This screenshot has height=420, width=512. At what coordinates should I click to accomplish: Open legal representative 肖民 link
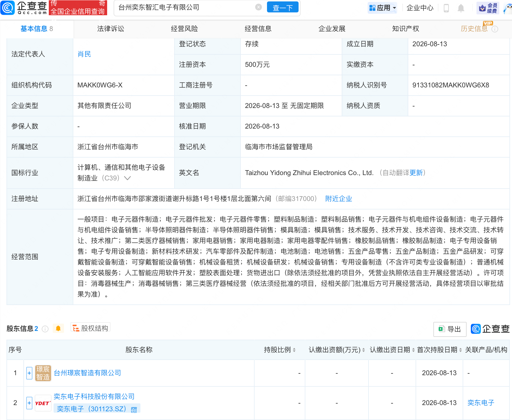[x=84, y=54]
